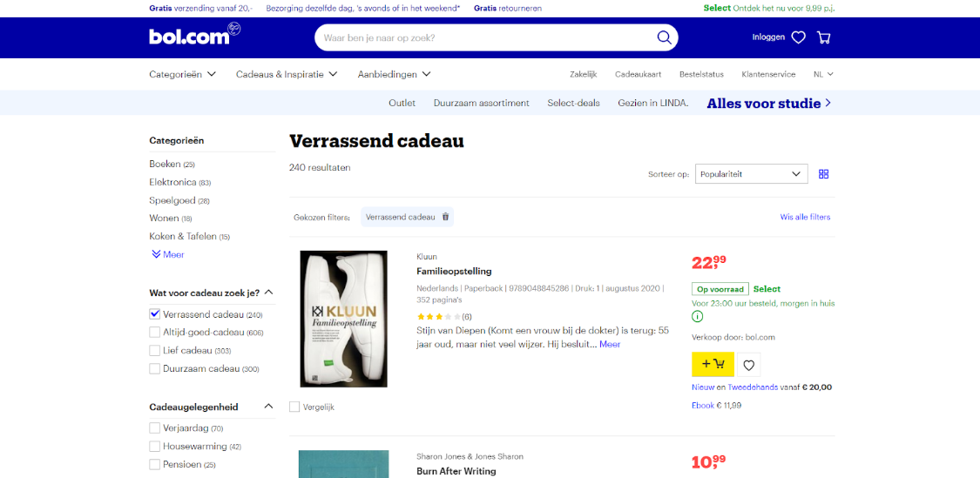
Task: Click the green delivery info icon
Action: tap(698, 317)
